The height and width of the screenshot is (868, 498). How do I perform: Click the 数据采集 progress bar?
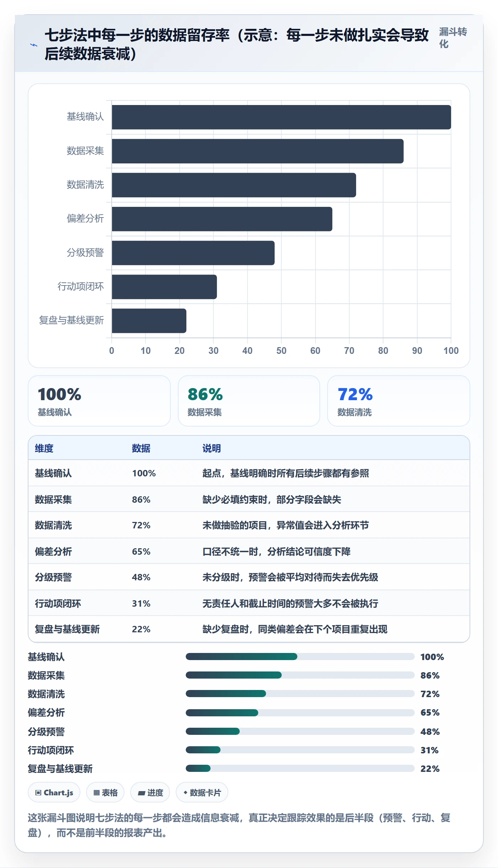click(x=300, y=675)
